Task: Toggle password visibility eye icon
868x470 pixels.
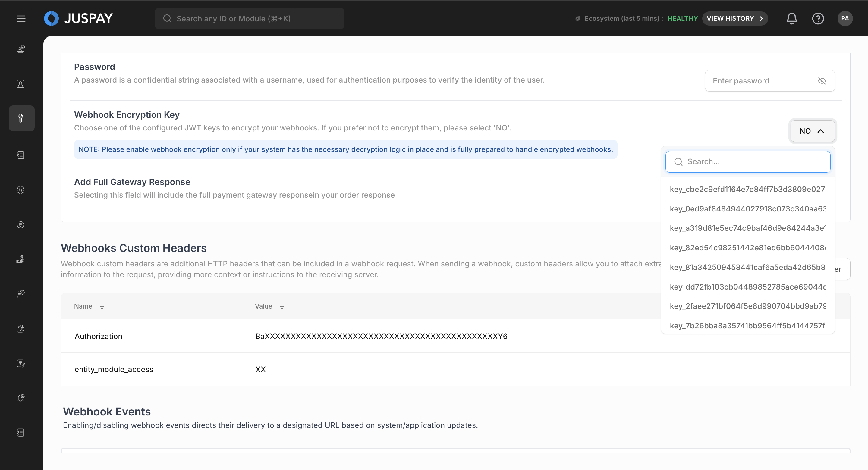Action: tap(822, 81)
